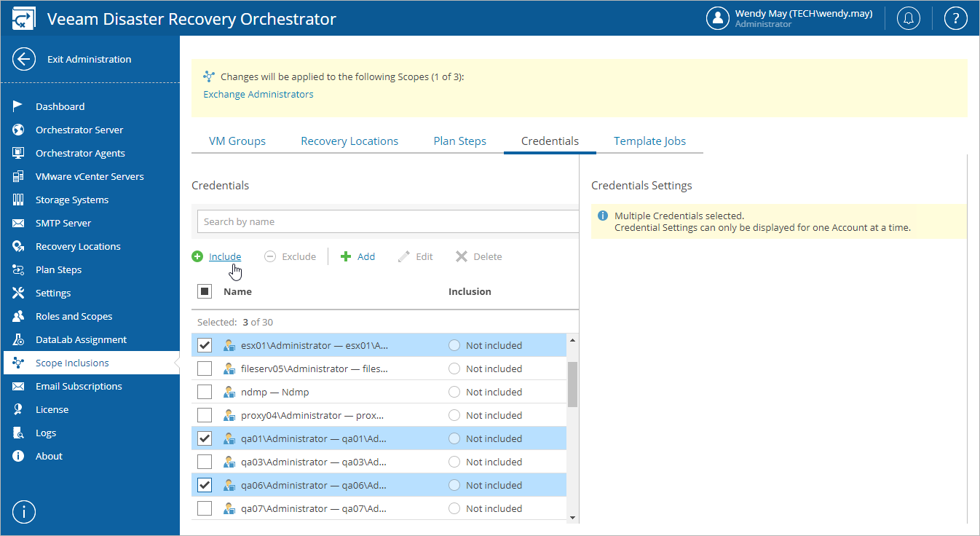Click the Exit Administration back arrow
Image resolution: width=980 pixels, height=536 pixels.
pyautogui.click(x=24, y=59)
